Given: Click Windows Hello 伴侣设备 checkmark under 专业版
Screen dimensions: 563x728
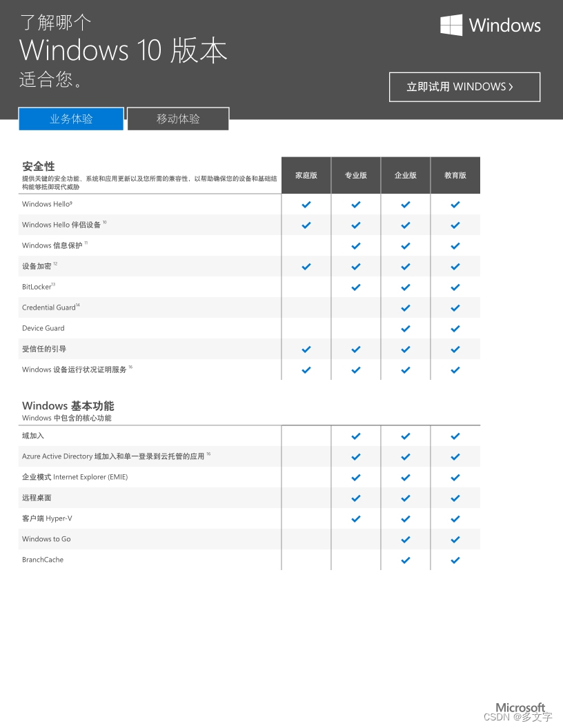Looking at the screenshot, I should [x=356, y=225].
